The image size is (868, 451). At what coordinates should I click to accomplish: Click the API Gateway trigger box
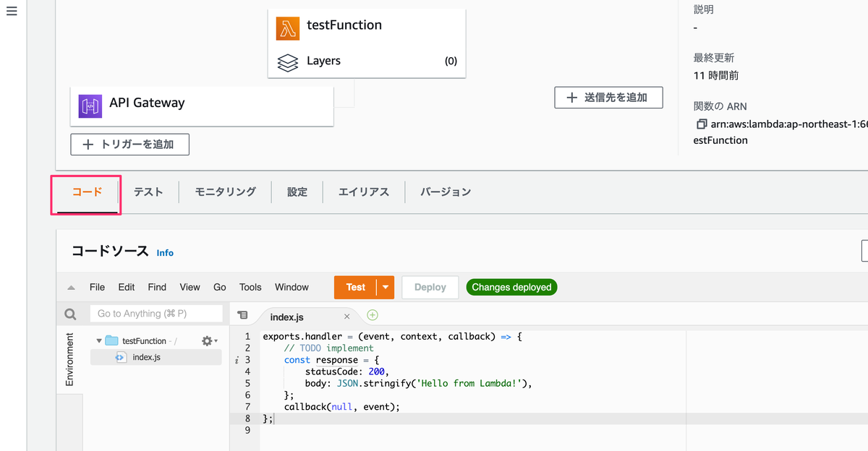click(202, 106)
